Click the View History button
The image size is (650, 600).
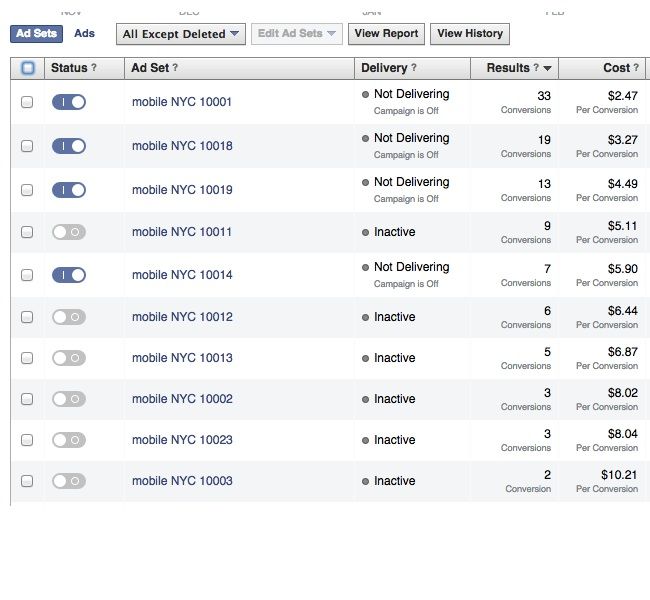[x=470, y=34]
